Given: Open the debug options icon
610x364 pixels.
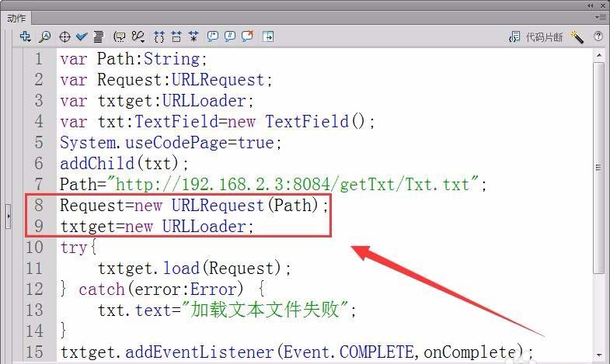Looking at the screenshot, I should [x=138, y=36].
